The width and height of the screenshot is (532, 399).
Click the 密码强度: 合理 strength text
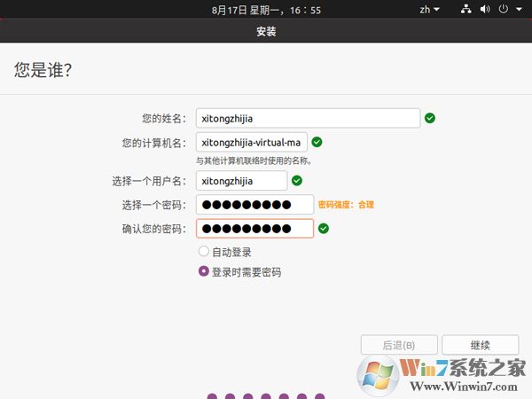click(346, 205)
